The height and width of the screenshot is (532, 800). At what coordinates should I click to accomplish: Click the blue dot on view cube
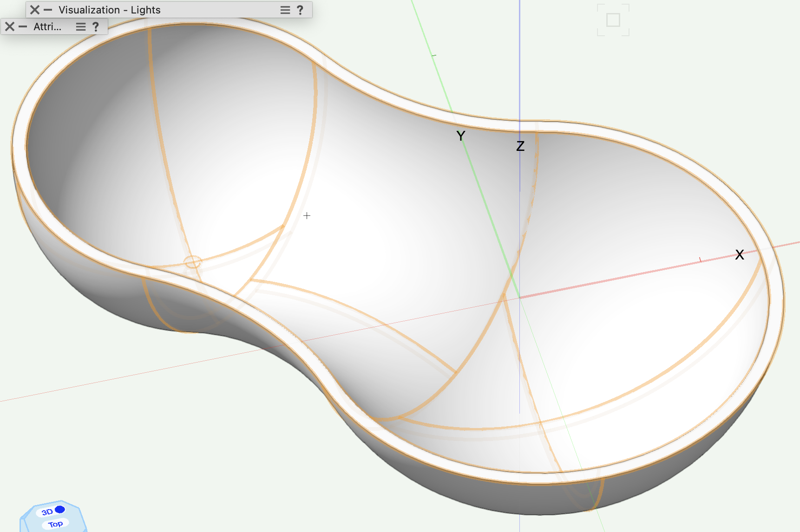60,510
